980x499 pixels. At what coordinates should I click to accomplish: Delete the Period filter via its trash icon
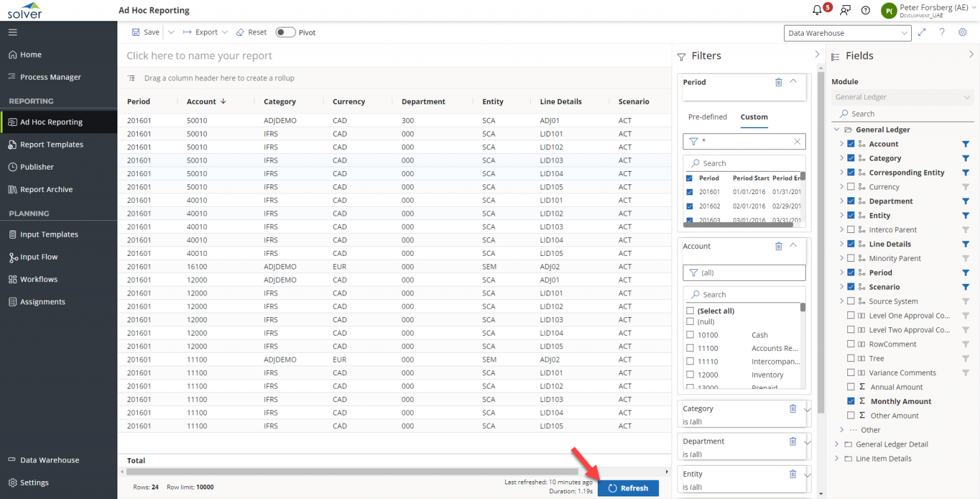click(x=778, y=82)
